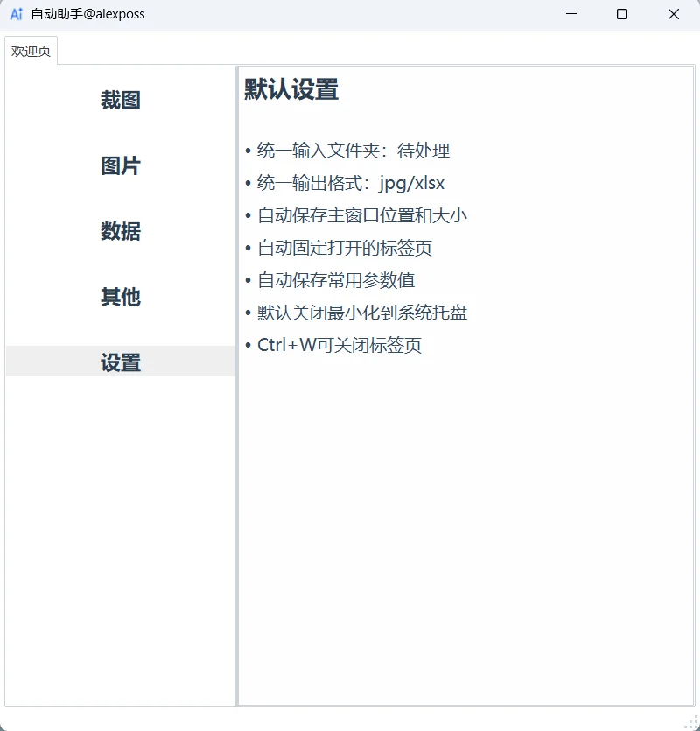Open the 数据 (data) section
Image resolution: width=700 pixels, height=731 pixels.
(120, 231)
